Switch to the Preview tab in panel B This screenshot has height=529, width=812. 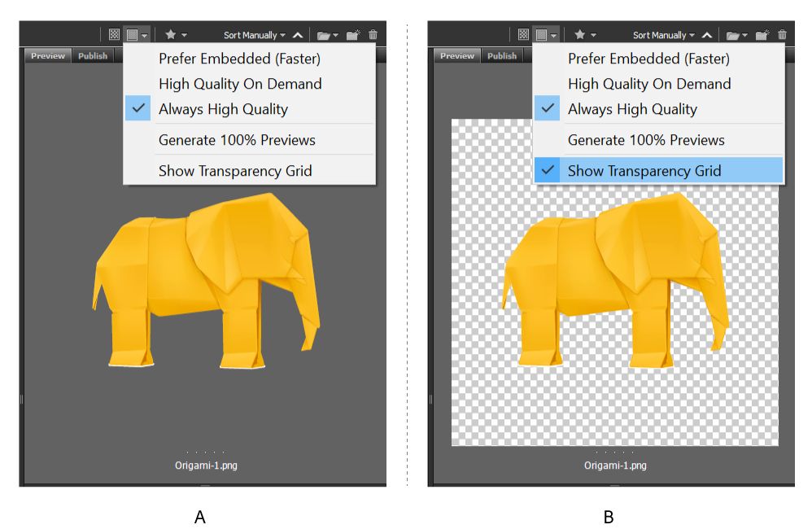click(456, 55)
